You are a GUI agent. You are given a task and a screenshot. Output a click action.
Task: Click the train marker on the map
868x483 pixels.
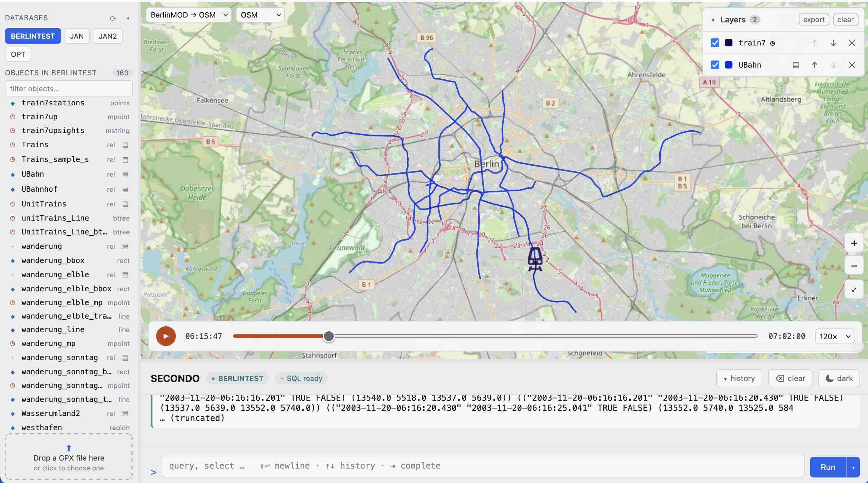tap(535, 259)
